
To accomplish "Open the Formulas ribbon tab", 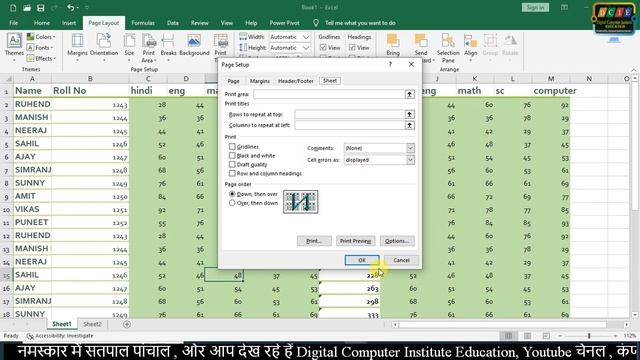I will (143, 23).
